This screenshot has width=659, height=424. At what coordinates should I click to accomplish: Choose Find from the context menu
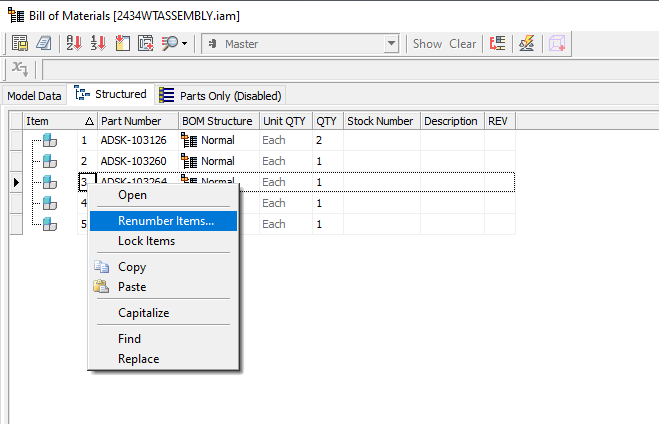[163, 339]
